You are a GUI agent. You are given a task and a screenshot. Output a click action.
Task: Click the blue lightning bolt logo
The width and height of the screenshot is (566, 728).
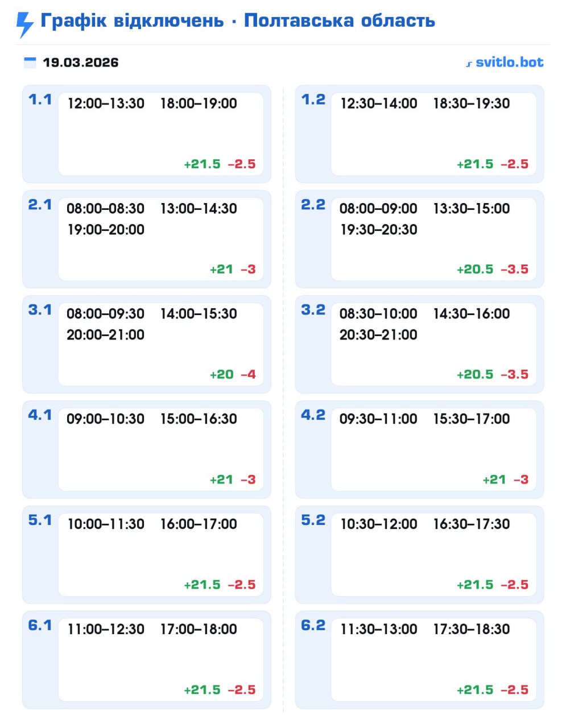point(24,24)
